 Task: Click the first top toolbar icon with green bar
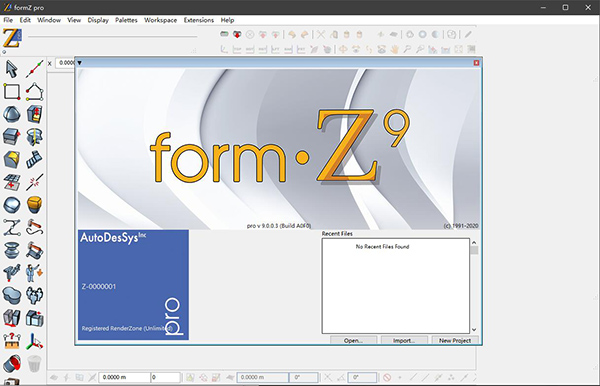(x=224, y=34)
